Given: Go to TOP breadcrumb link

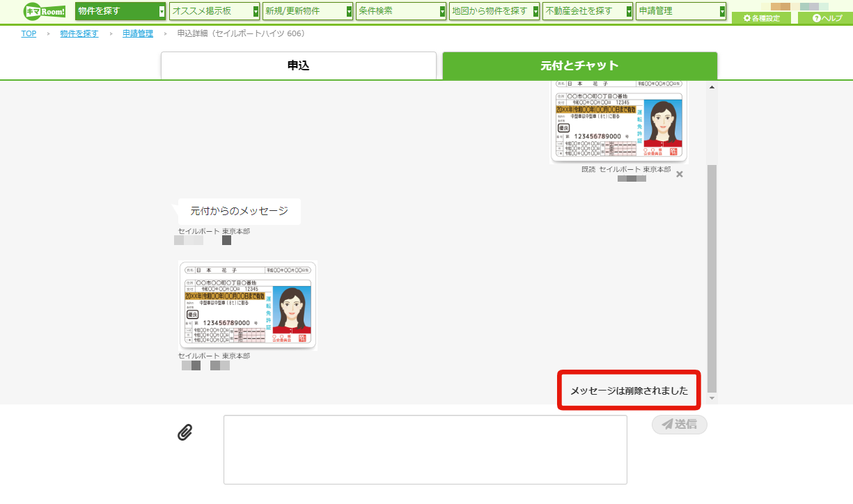Looking at the screenshot, I should [x=29, y=33].
